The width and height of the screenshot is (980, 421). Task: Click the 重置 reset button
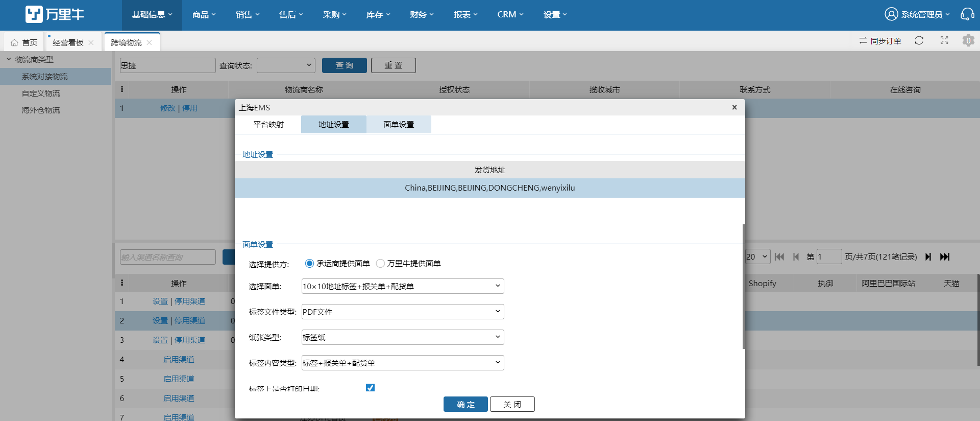pyautogui.click(x=394, y=65)
